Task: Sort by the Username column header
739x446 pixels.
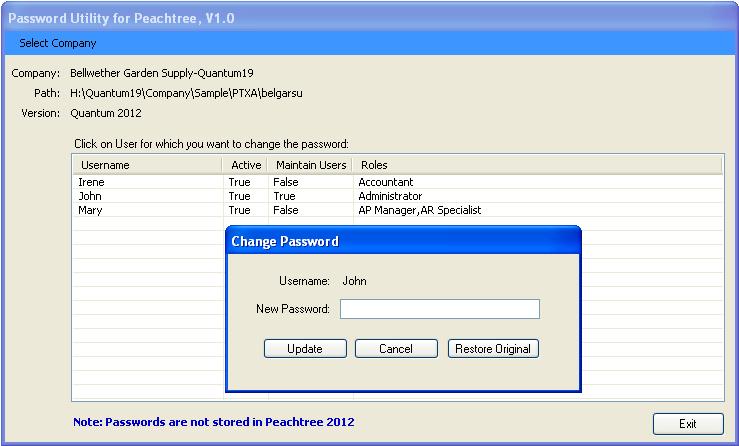Action: point(147,165)
